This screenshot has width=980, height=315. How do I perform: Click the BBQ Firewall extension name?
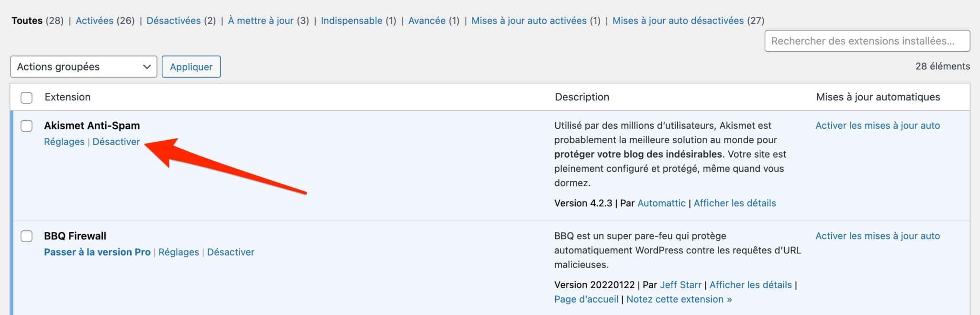tap(75, 236)
